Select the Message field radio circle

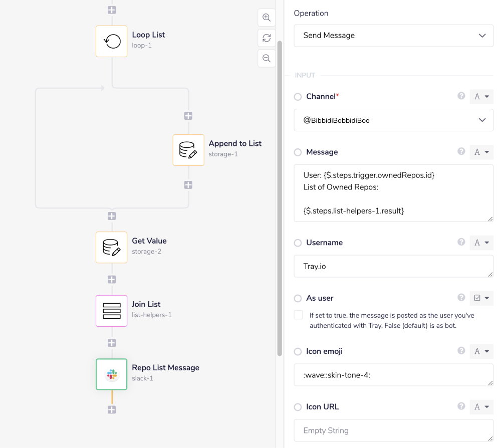pos(298,152)
